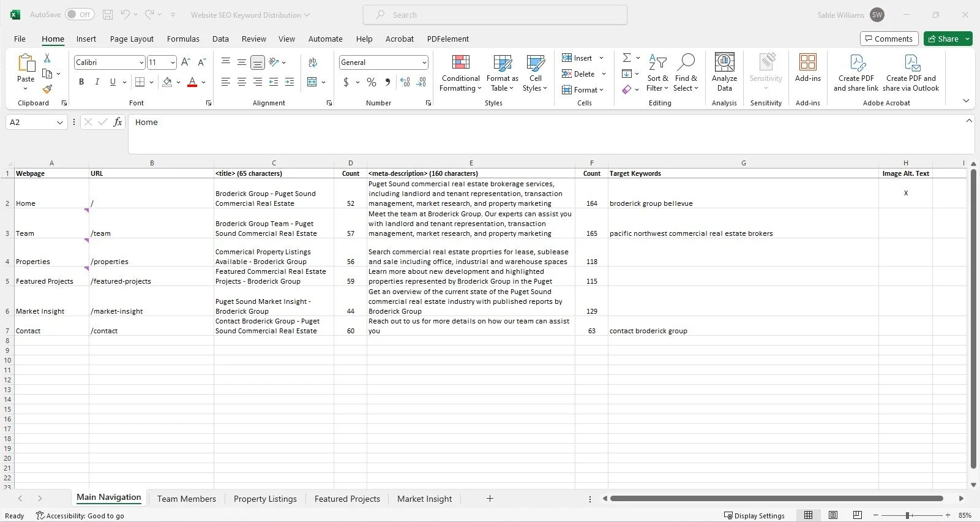The image size is (980, 522).
Task: Click Create PDF and share via Outlook
Action: click(911, 72)
